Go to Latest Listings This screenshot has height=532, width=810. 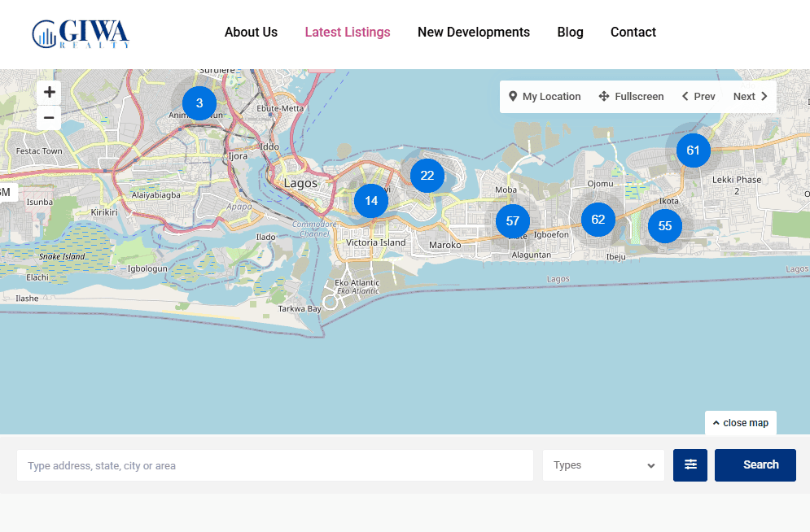(x=347, y=32)
